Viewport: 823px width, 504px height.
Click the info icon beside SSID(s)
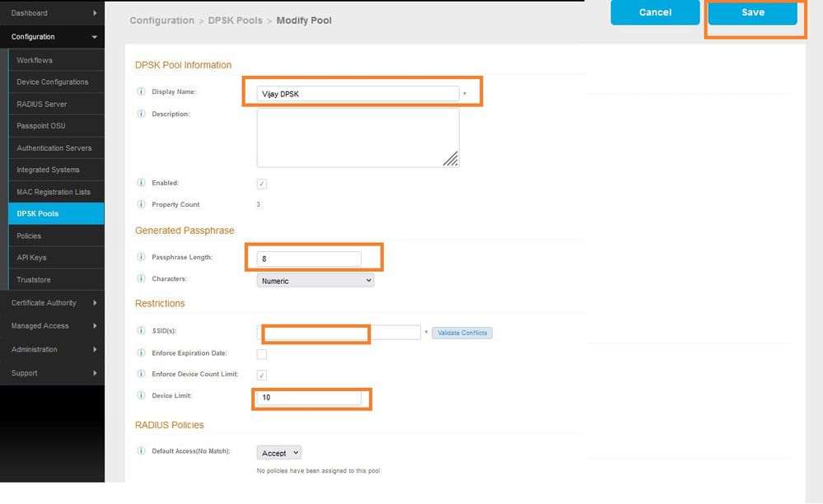(141, 331)
